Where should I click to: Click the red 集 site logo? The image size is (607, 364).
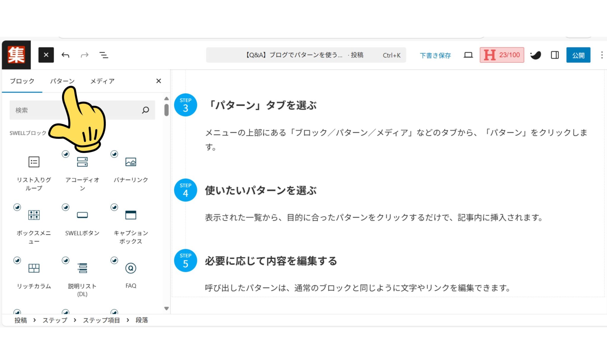(x=16, y=55)
